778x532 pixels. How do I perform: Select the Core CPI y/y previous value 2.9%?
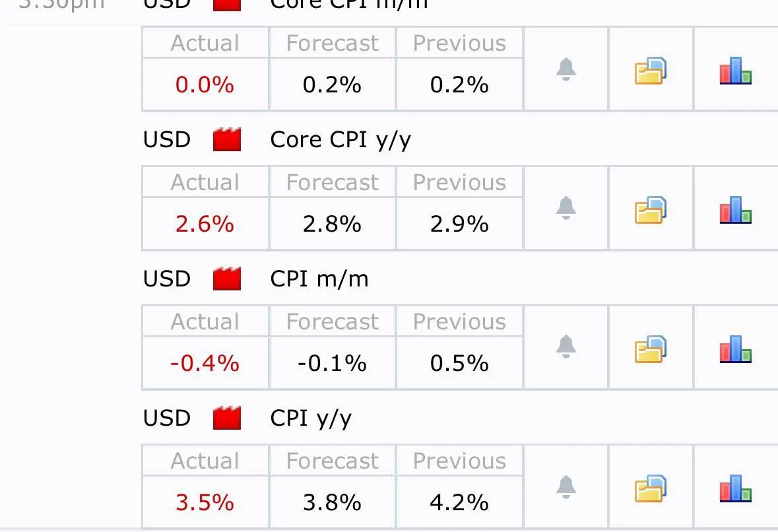coord(459,224)
